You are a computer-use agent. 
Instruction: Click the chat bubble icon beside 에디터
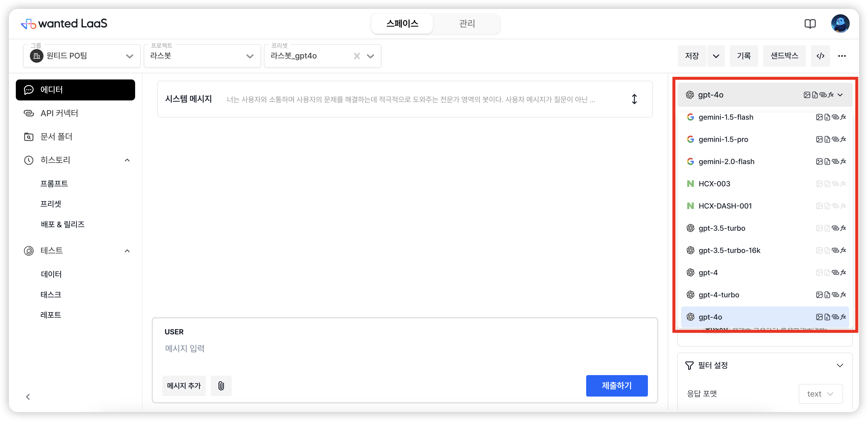pos(29,90)
